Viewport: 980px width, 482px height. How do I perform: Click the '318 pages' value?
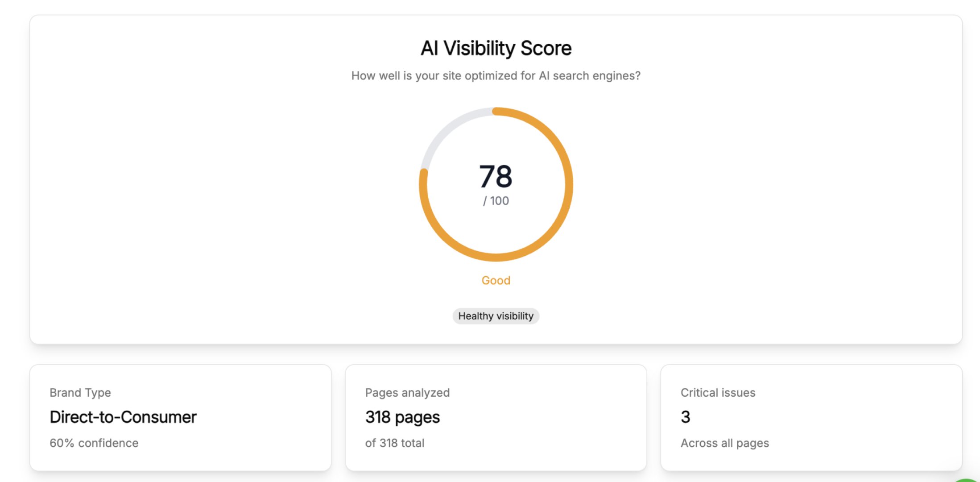click(402, 417)
